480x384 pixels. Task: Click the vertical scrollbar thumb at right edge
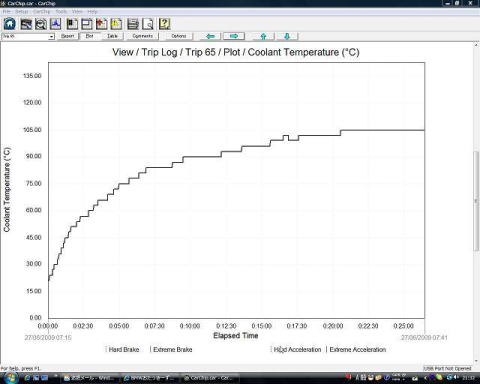click(x=476, y=201)
